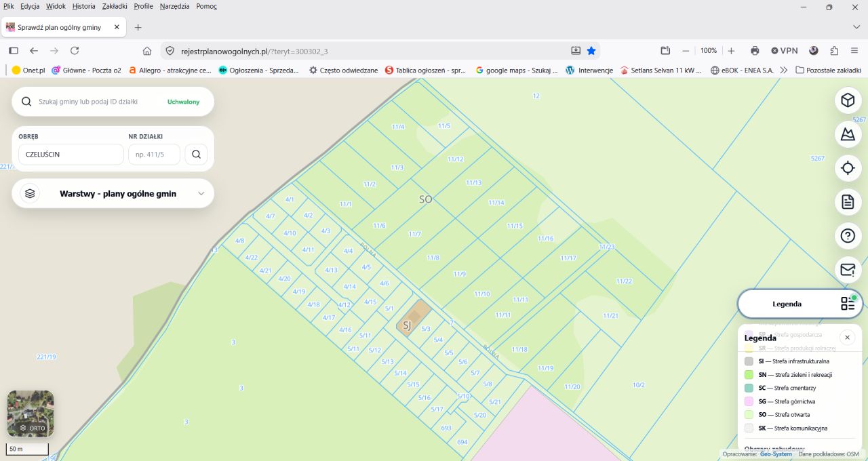This screenshot has height=461, width=868.
Task: Open the browser hamburger menu
Action: pos(854,51)
